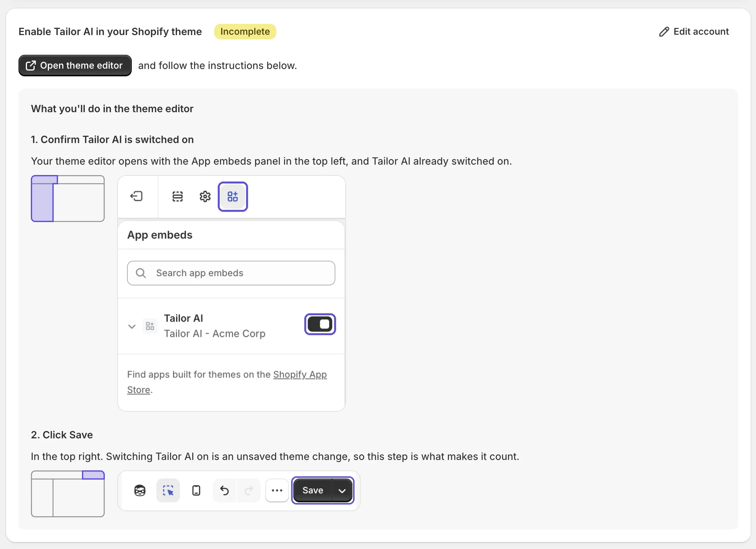Image resolution: width=756 pixels, height=549 pixels.
Task: Click the Save button
Action: point(312,490)
